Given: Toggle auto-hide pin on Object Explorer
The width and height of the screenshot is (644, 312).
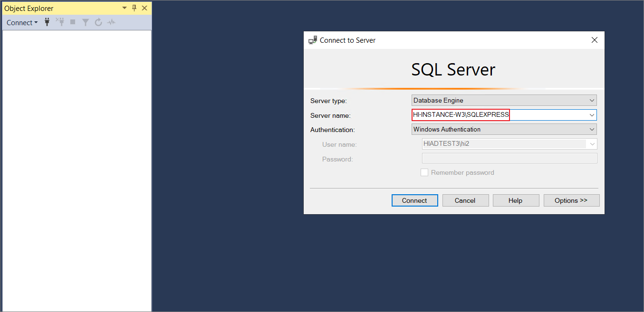Looking at the screenshot, I should (135, 8).
